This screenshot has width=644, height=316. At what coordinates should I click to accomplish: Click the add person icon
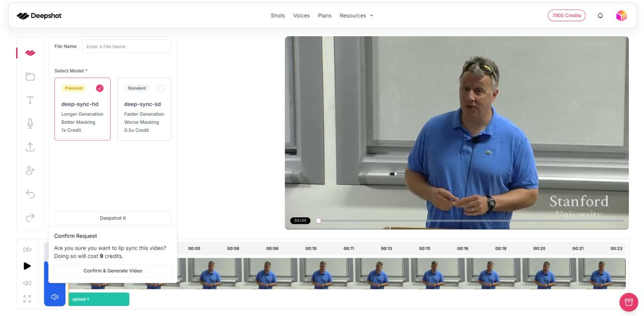click(x=30, y=171)
